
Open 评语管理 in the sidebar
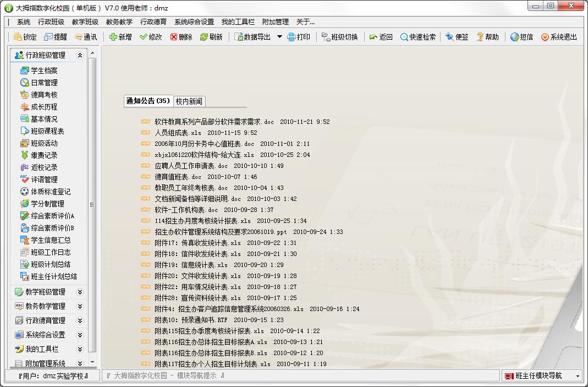pos(39,179)
